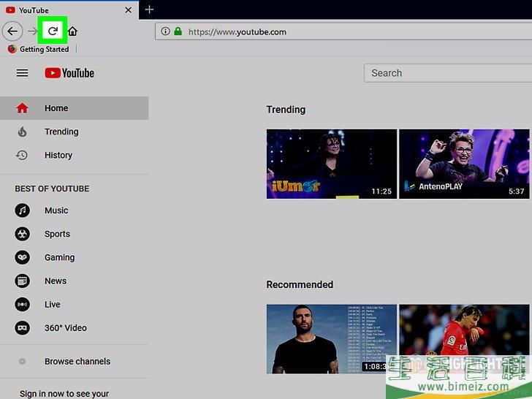Click the Sports ball icon

[x=22, y=234]
